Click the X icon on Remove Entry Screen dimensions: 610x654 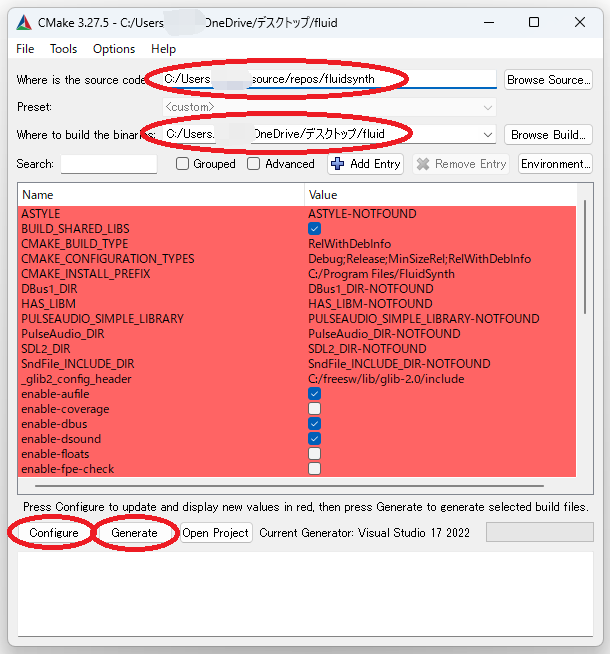(423, 164)
